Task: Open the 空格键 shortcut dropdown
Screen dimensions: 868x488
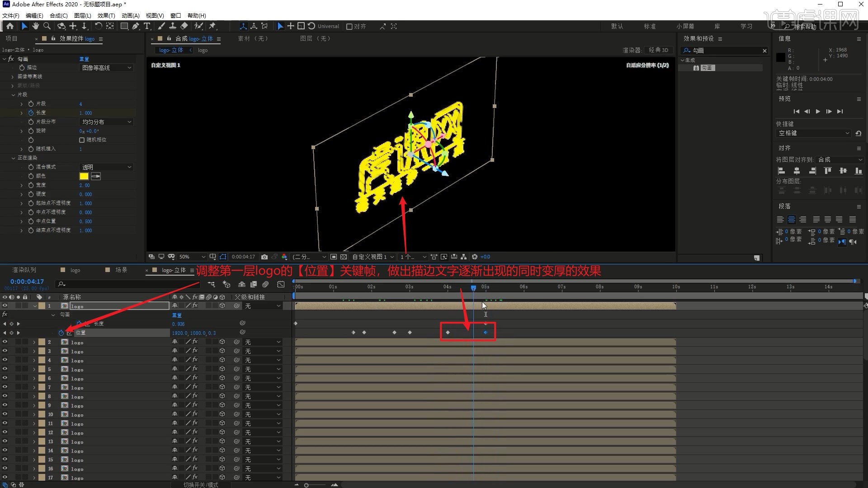Action: click(814, 133)
